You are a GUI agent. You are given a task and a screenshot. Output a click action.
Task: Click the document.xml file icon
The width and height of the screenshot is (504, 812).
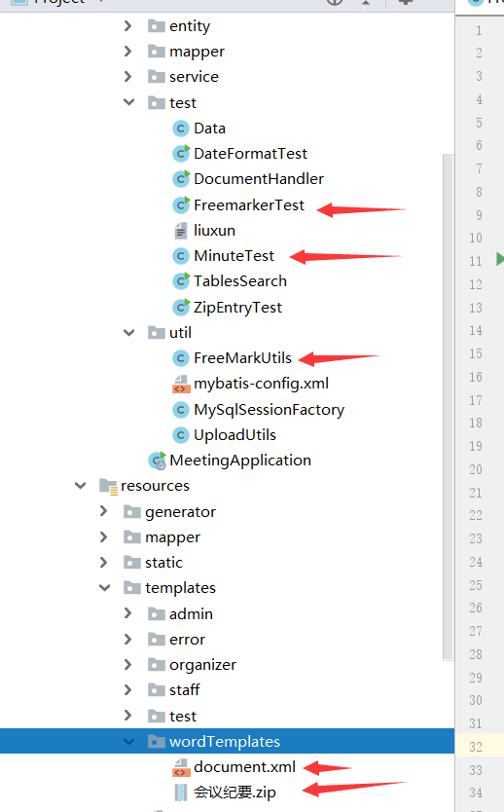181,767
